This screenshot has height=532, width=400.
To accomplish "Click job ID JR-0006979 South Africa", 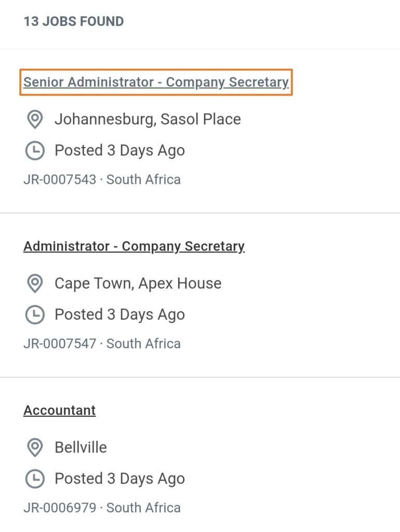I will coord(102,508).
